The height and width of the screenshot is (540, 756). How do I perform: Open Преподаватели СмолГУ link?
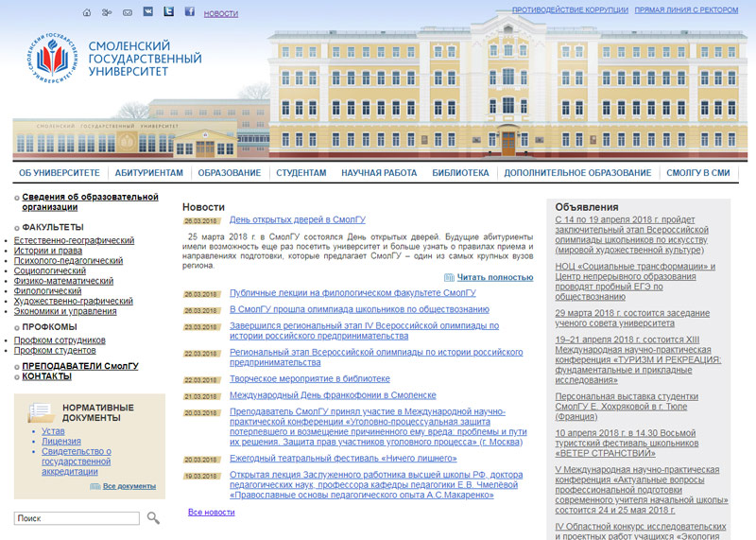coord(80,366)
